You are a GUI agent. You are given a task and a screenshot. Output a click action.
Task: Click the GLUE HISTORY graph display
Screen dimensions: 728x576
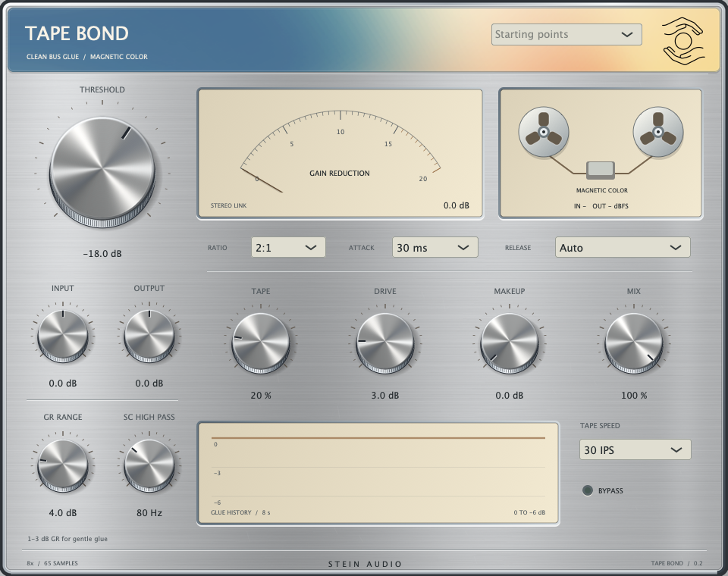pyautogui.click(x=378, y=474)
